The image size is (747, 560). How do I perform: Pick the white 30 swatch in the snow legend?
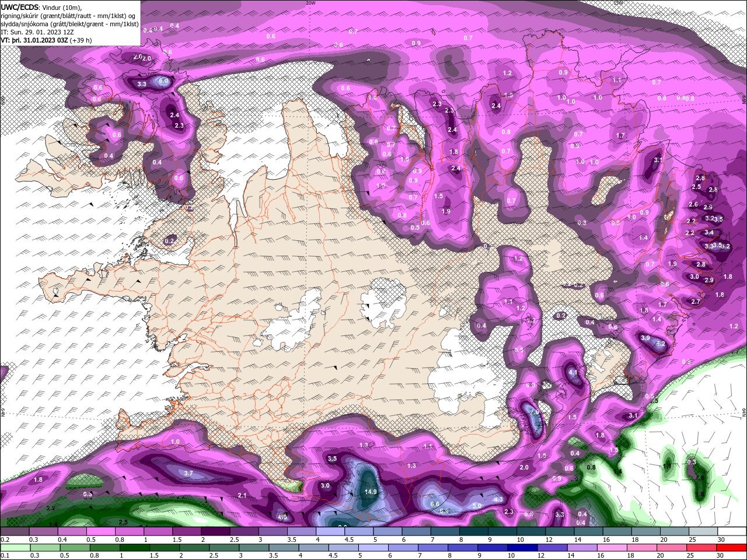(x=732, y=531)
